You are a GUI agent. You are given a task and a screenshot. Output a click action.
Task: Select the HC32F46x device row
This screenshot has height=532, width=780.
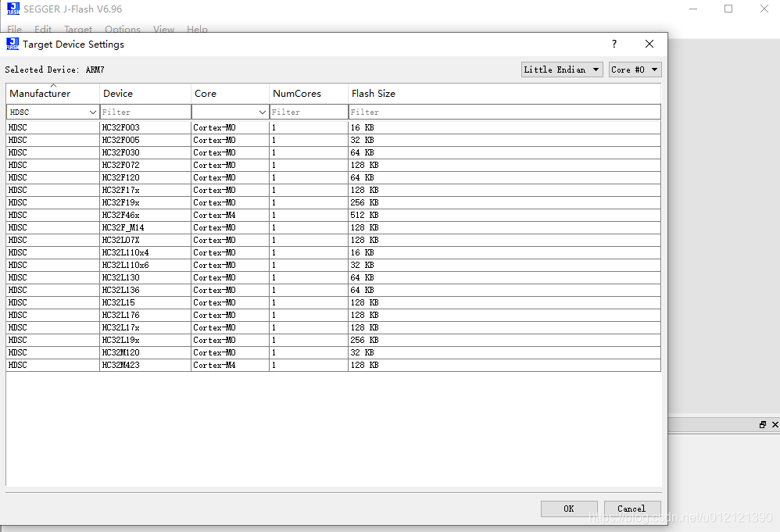pyautogui.click(x=333, y=215)
